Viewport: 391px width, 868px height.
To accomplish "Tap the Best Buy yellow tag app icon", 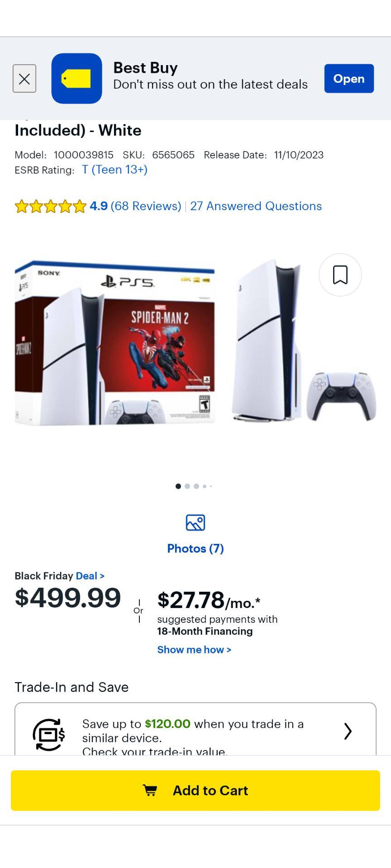I will point(76,79).
